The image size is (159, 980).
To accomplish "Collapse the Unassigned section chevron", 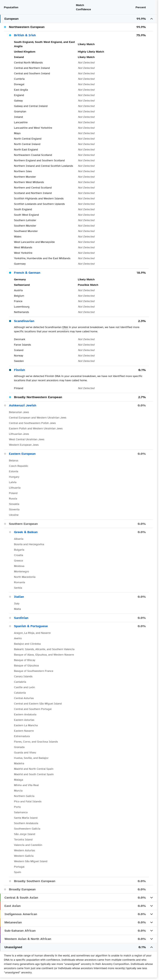I will click(x=151, y=947).
